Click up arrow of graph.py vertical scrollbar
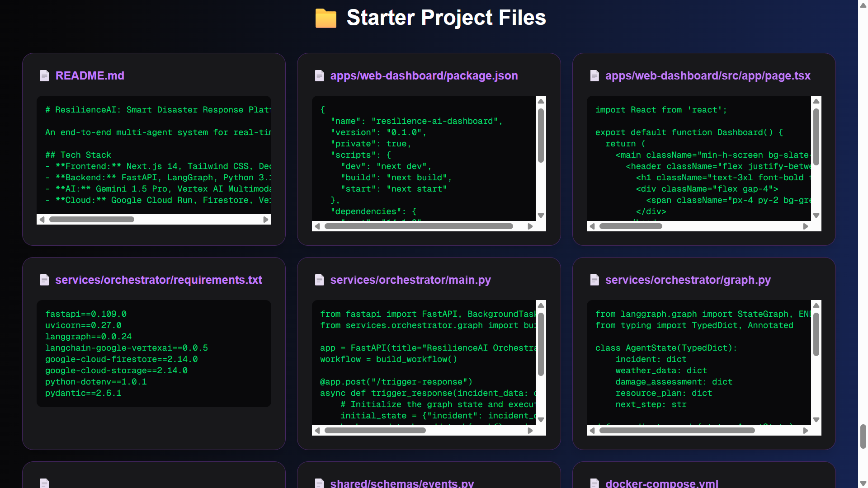Screen dimensions: 868x488 pyautogui.click(x=816, y=305)
